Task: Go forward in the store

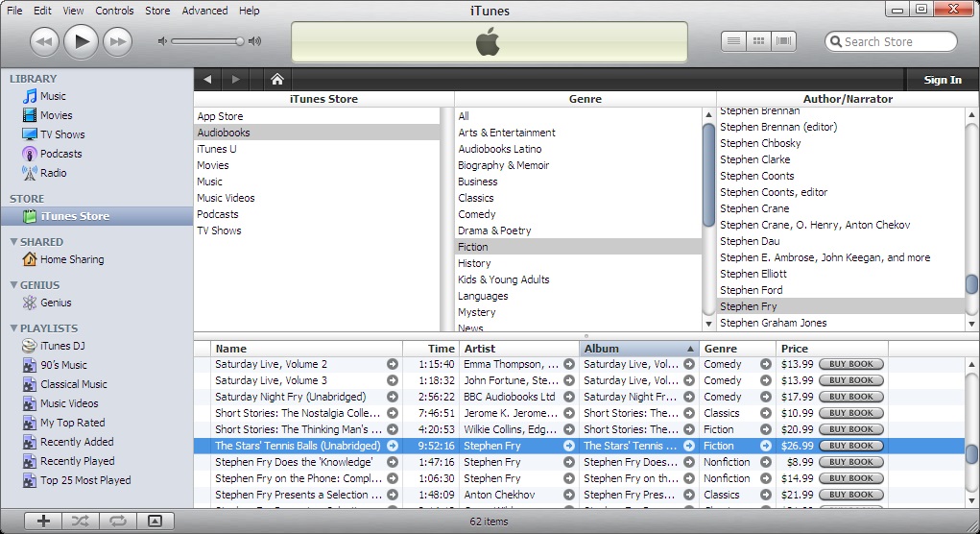Action: pyautogui.click(x=235, y=80)
